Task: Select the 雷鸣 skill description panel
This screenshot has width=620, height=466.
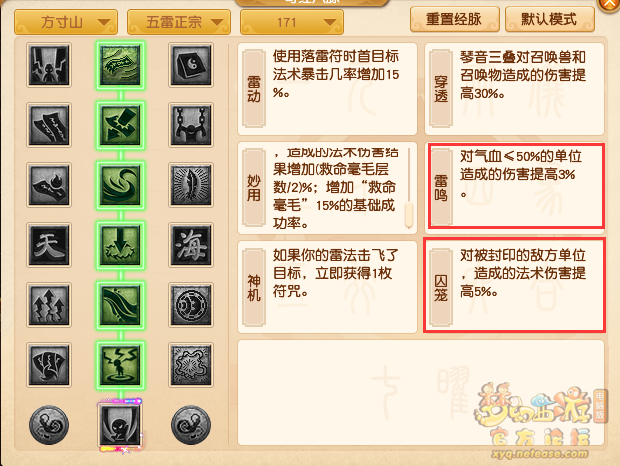Action: coord(514,185)
